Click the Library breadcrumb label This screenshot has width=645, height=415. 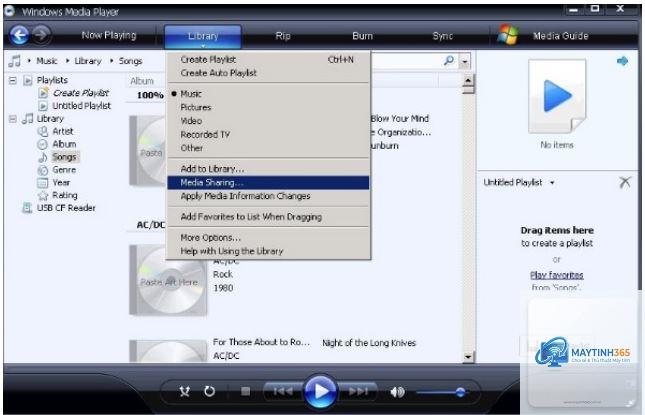tap(88, 61)
